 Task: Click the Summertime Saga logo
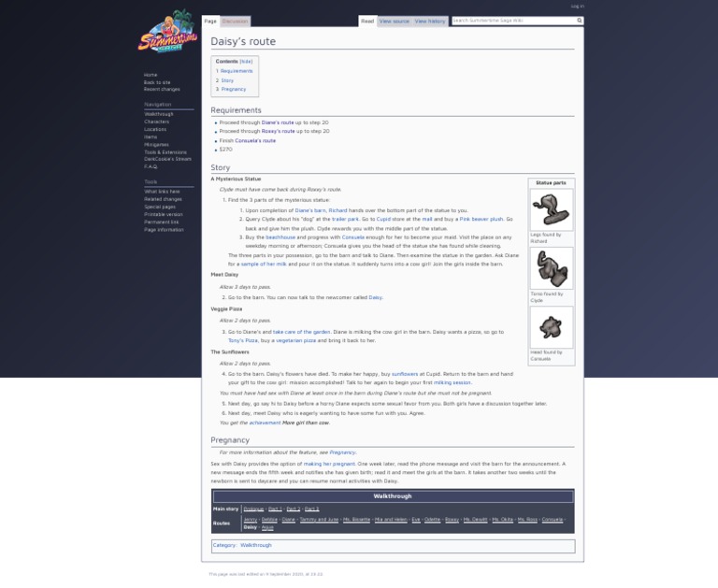[167, 32]
